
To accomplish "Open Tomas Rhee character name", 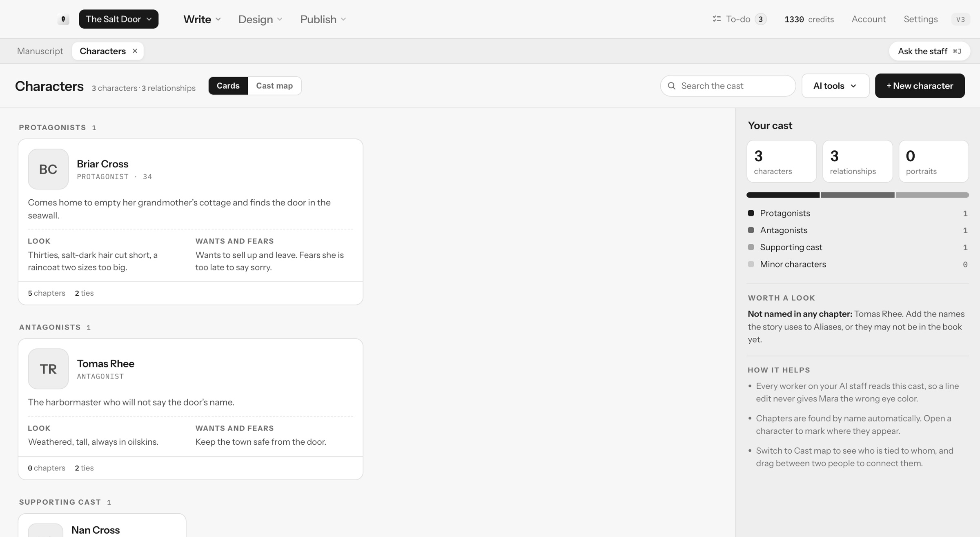I will coord(105,363).
